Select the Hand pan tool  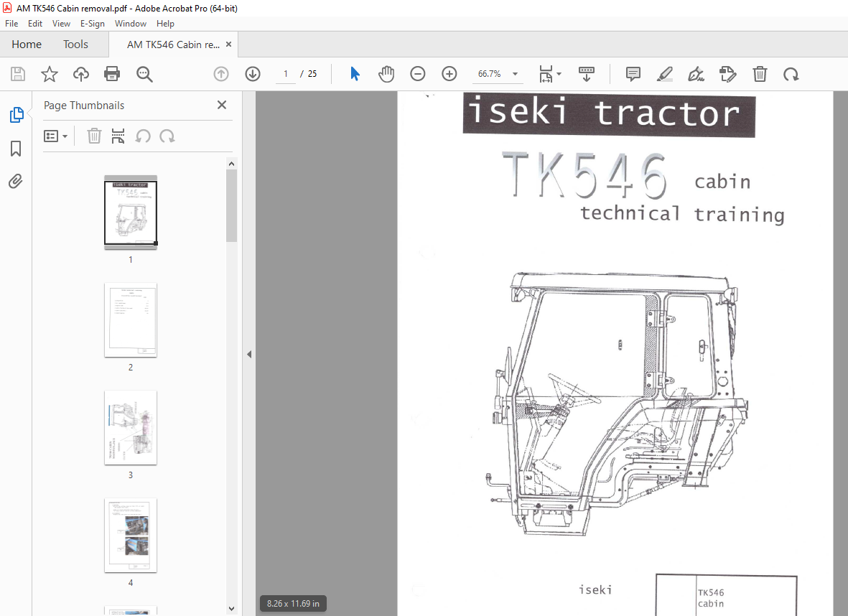(x=386, y=74)
